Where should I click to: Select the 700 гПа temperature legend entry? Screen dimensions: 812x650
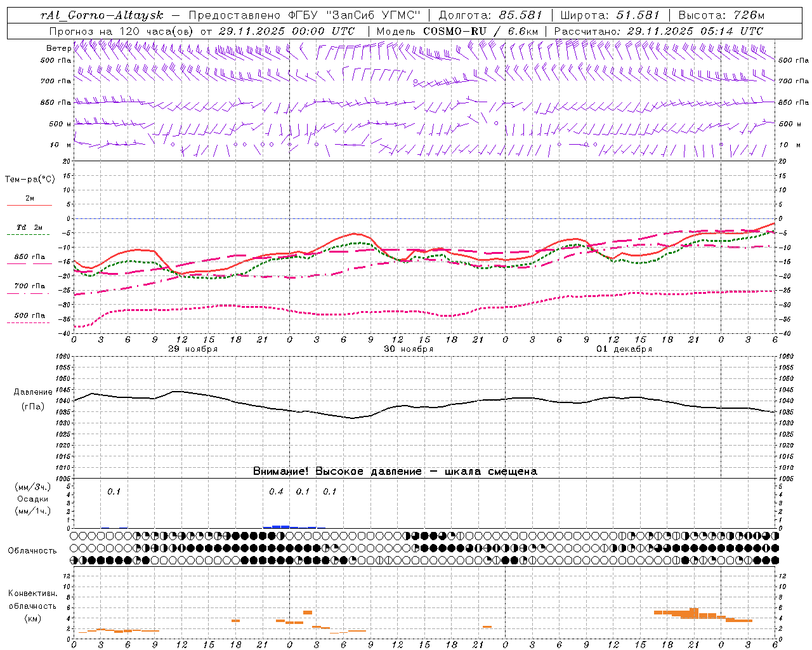pos(29,289)
